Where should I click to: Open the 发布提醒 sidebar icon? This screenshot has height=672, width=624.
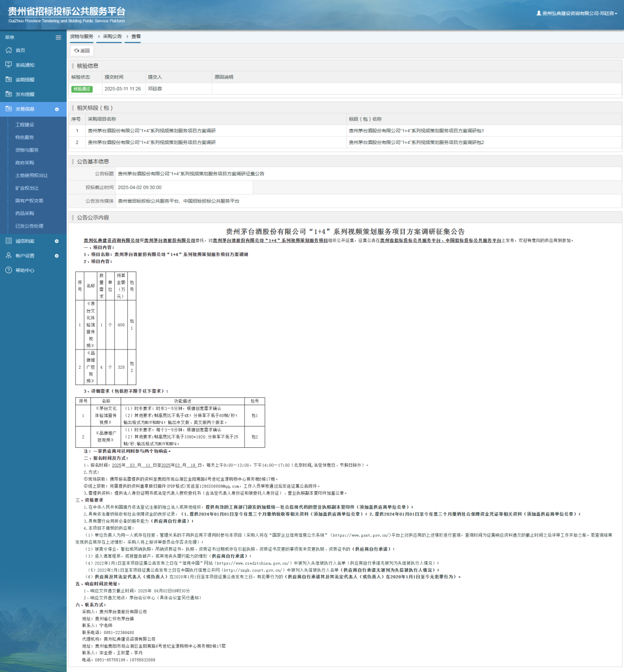click(8, 94)
